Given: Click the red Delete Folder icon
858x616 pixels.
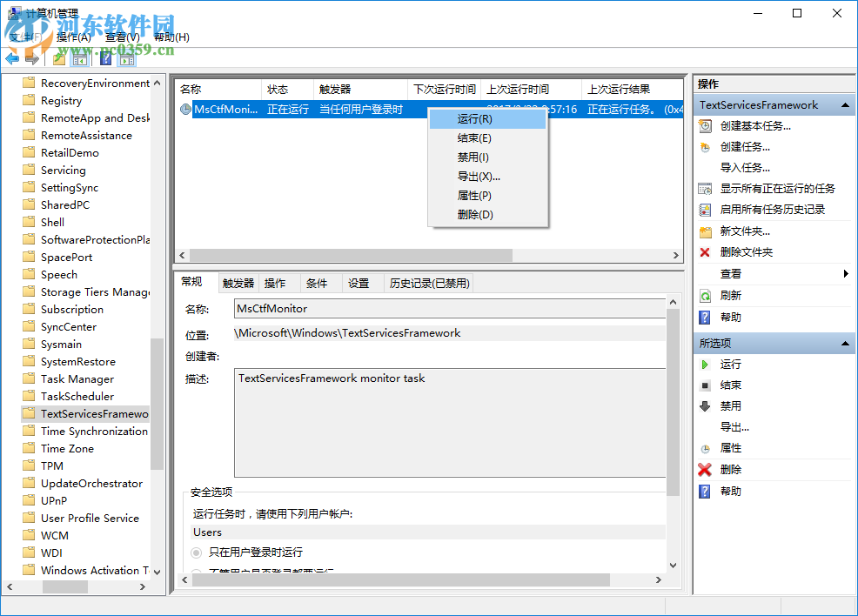Looking at the screenshot, I should (703, 252).
